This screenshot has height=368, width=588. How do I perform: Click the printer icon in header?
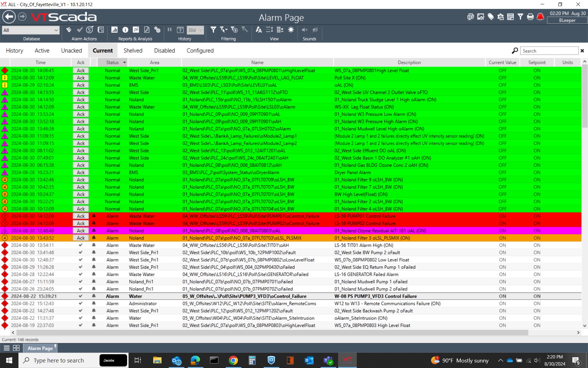point(530,17)
